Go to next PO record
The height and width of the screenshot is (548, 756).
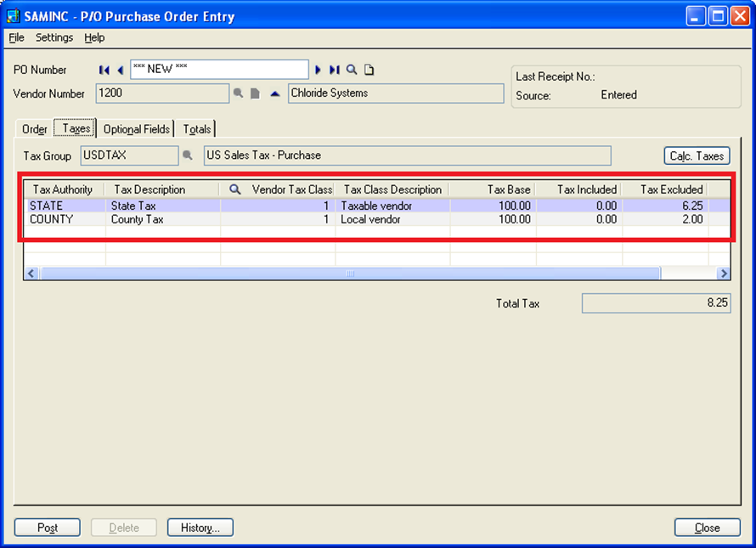click(318, 70)
